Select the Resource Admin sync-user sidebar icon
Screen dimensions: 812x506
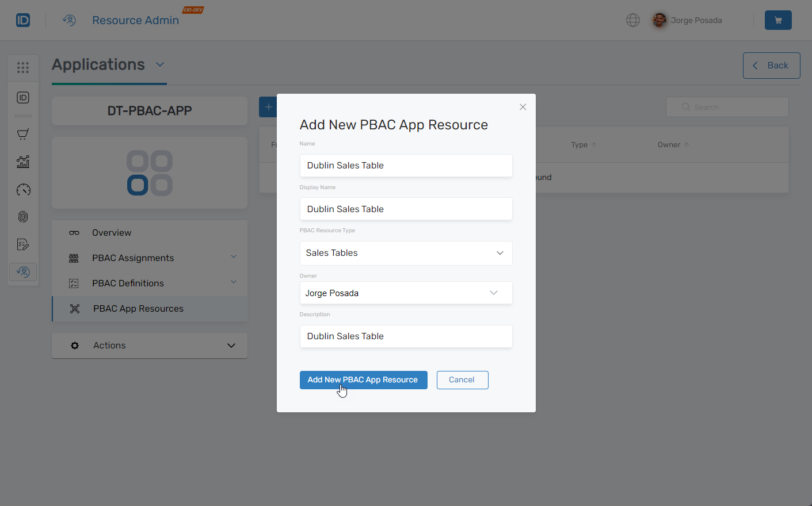point(23,271)
